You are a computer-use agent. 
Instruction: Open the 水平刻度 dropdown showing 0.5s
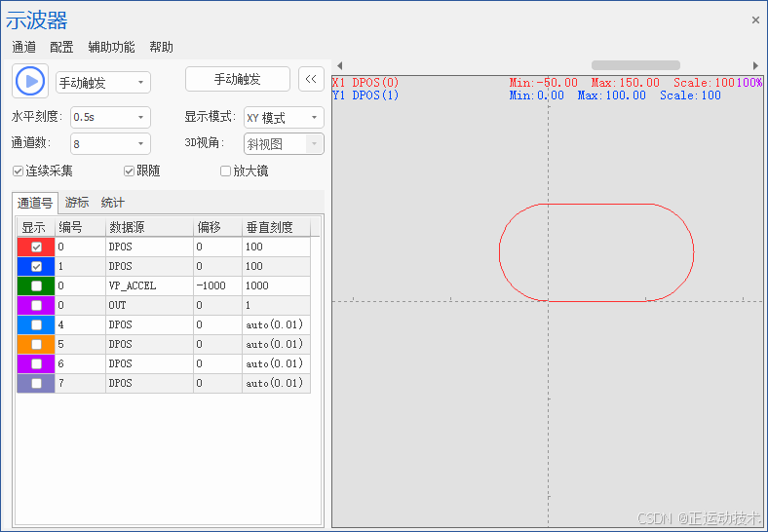coord(110,117)
